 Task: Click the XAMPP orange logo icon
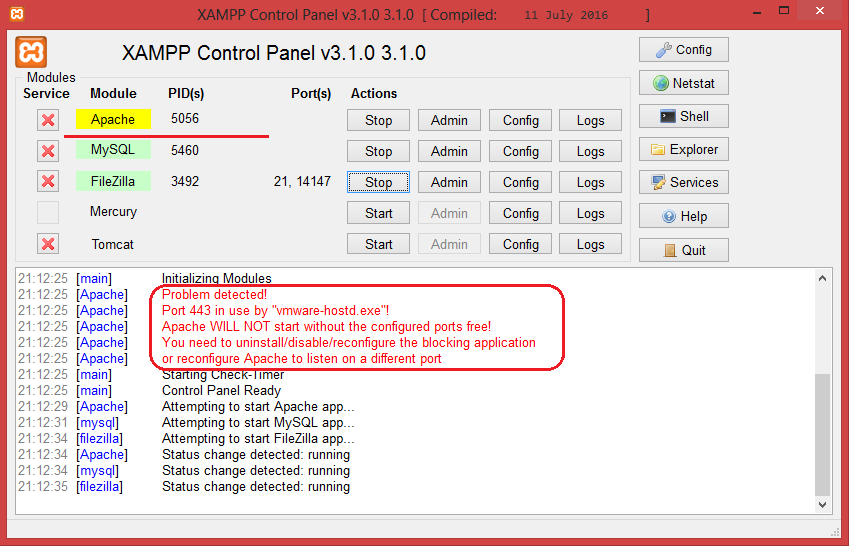coord(32,52)
